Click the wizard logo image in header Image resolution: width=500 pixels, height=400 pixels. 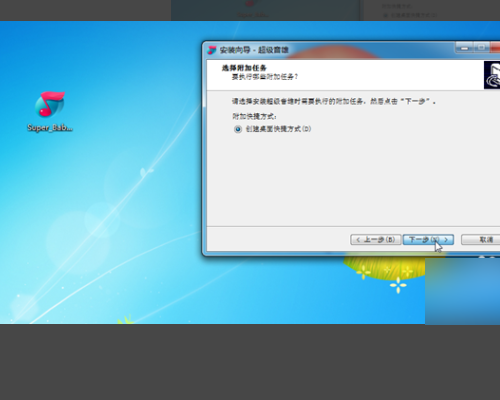coord(492,75)
